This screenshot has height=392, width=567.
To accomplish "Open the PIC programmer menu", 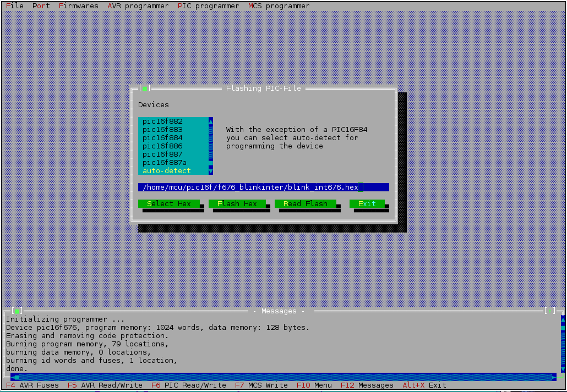I will pyautogui.click(x=209, y=6).
